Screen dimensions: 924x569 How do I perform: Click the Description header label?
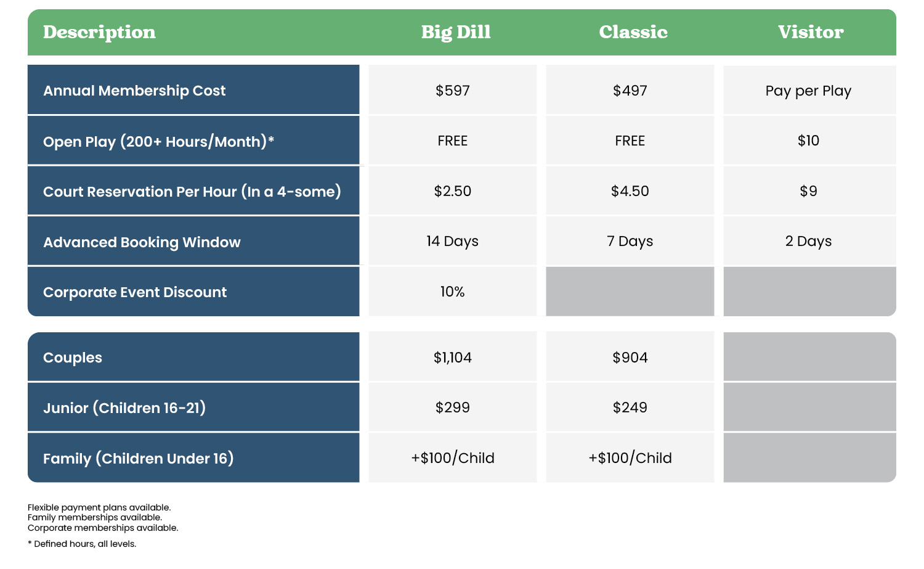point(99,32)
